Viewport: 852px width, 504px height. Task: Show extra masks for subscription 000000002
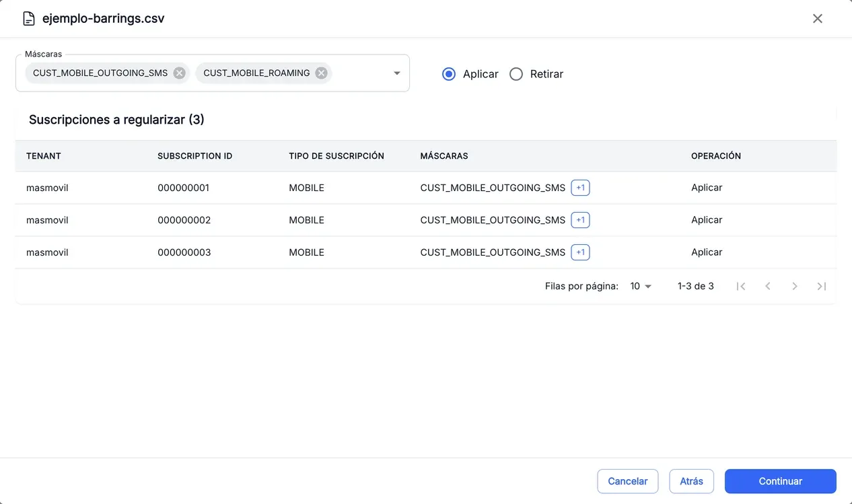(x=580, y=220)
